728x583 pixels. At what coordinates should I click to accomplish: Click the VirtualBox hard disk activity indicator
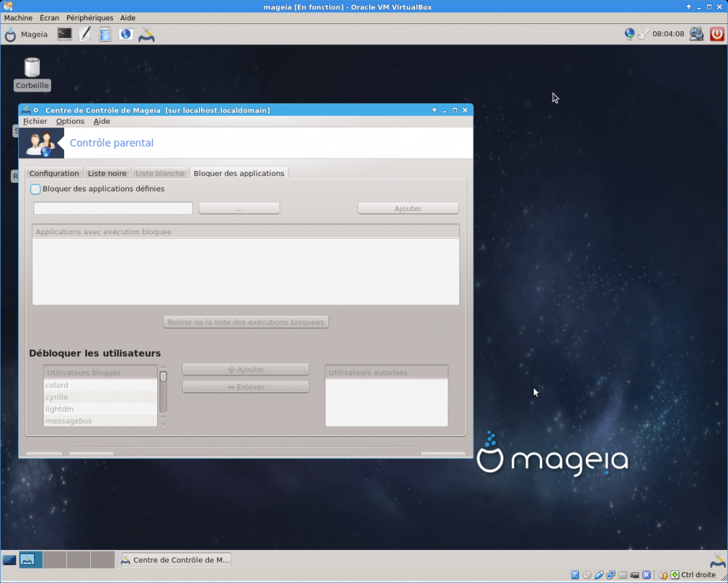[575, 575]
